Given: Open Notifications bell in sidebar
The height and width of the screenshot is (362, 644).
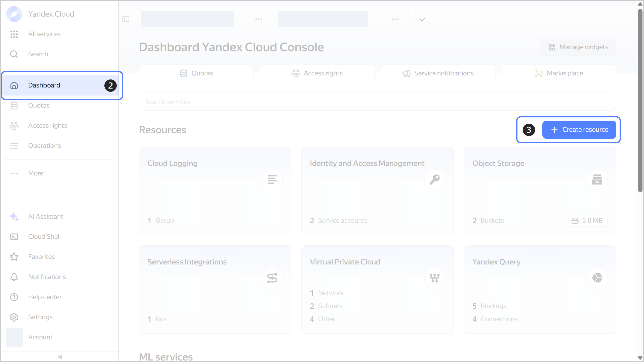Looking at the screenshot, I should 14,277.
